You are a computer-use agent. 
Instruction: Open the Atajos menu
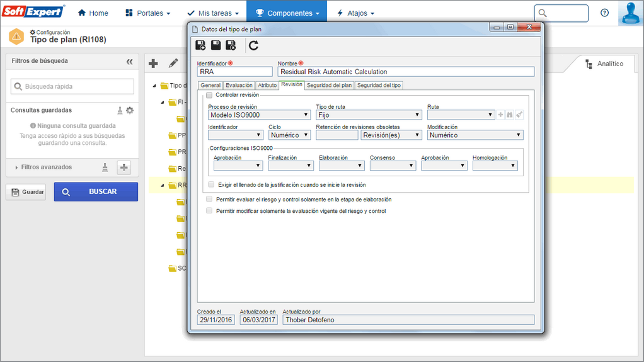355,13
